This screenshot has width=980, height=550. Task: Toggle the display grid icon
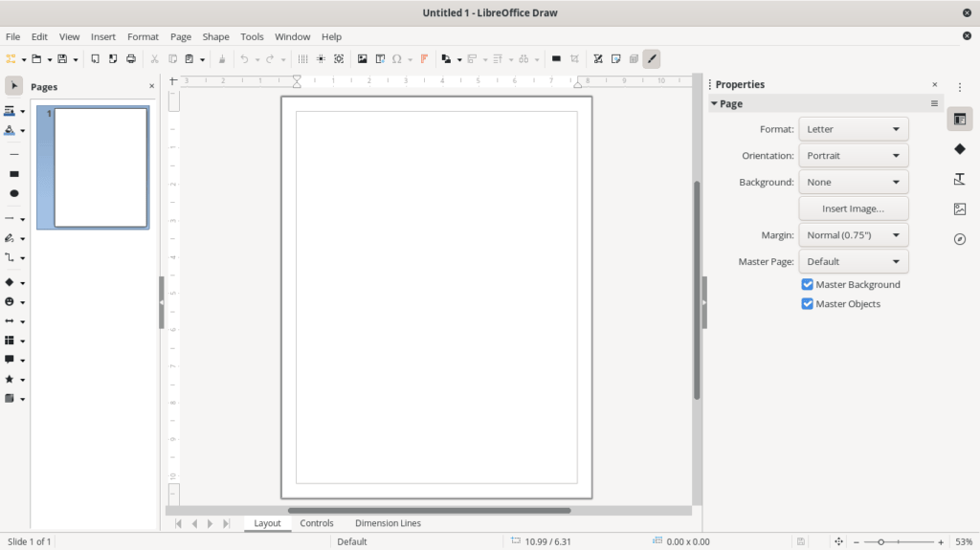pyautogui.click(x=303, y=59)
